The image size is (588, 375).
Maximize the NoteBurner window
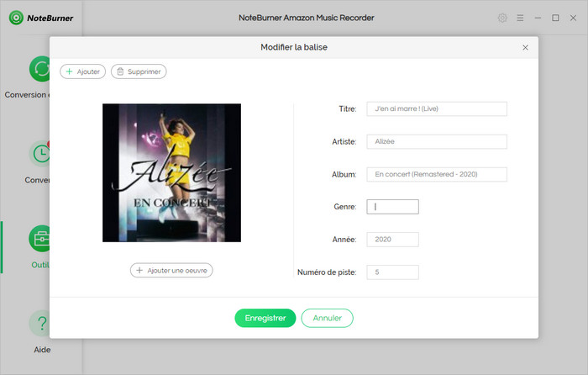[x=555, y=18]
